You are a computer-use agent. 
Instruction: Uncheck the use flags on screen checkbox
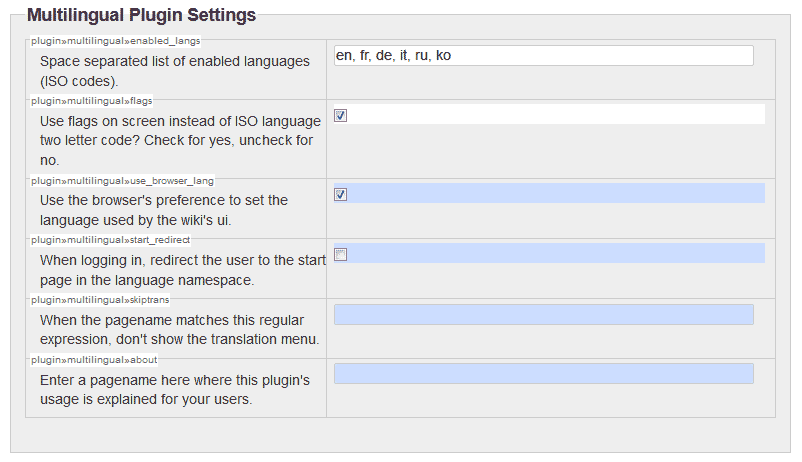click(x=341, y=115)
